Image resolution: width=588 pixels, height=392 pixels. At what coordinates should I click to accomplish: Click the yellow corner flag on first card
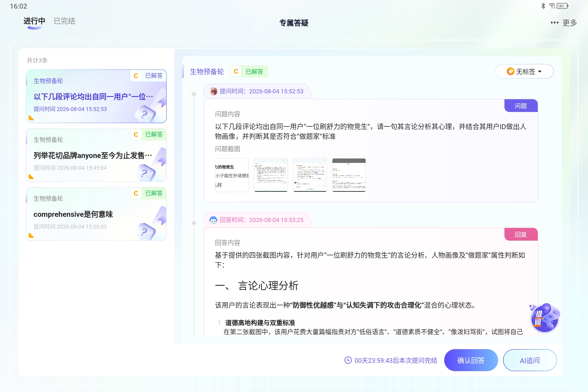coord(31,118)
